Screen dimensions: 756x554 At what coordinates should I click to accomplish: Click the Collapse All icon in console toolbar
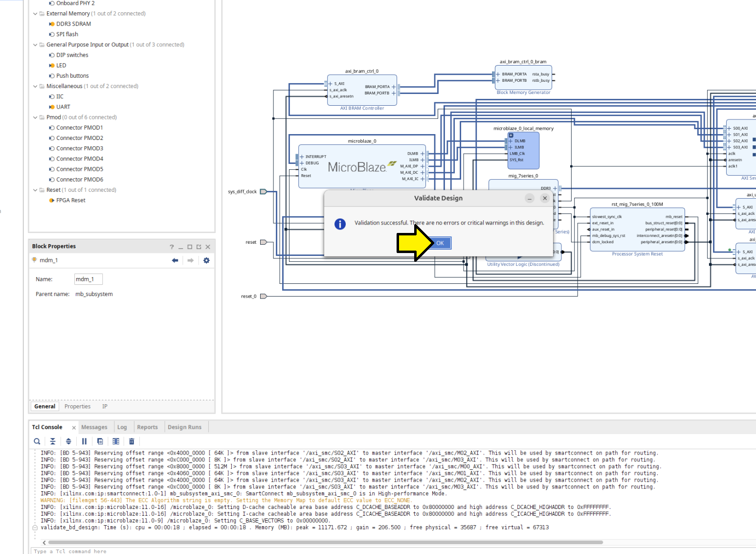tap(53, 441)
